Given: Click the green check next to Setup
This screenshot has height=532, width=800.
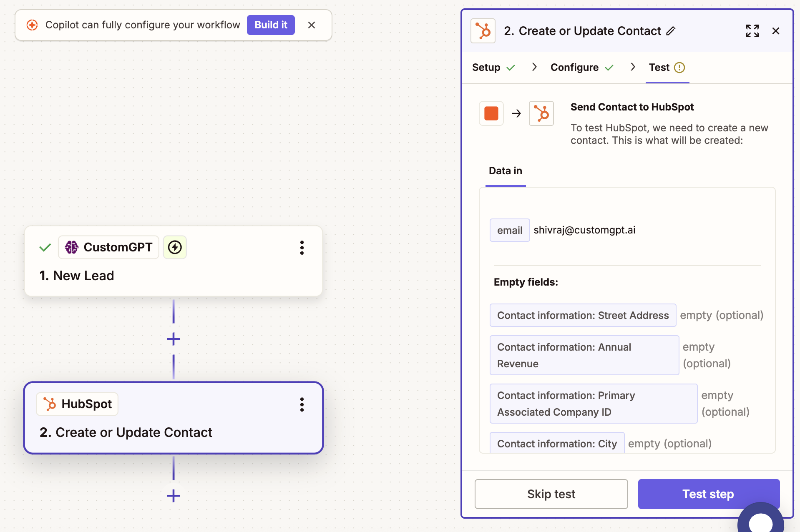Looking at the screenshot, I should tap(511, 68).
